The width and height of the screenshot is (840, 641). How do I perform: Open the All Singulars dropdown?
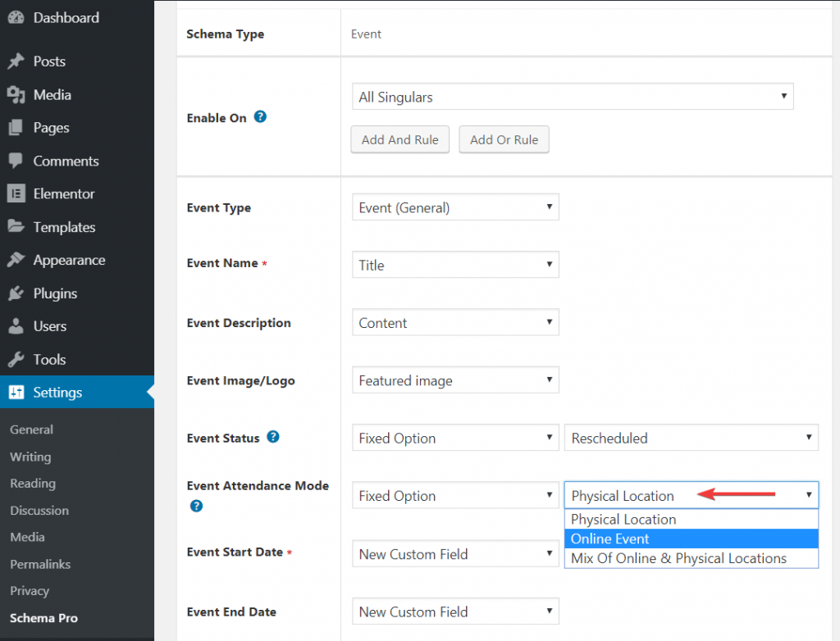click(x=572, y=97)
